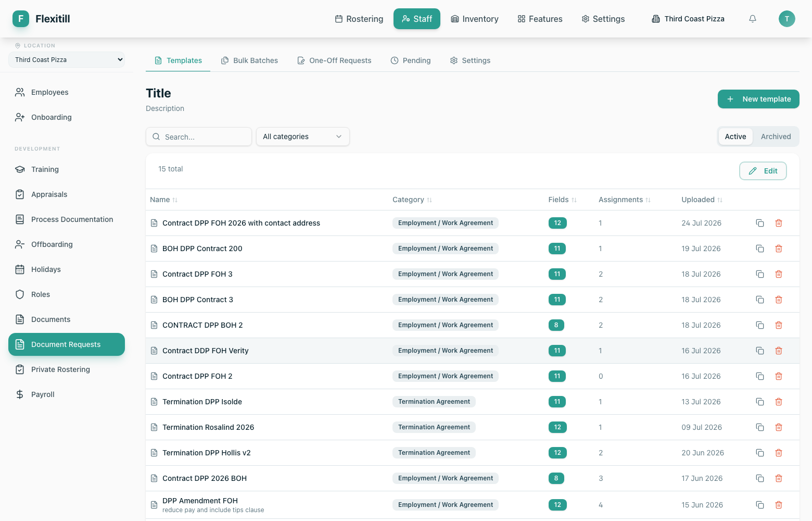
Task: Switch to the Bulk Batches tab
Action: coord(249,60)
